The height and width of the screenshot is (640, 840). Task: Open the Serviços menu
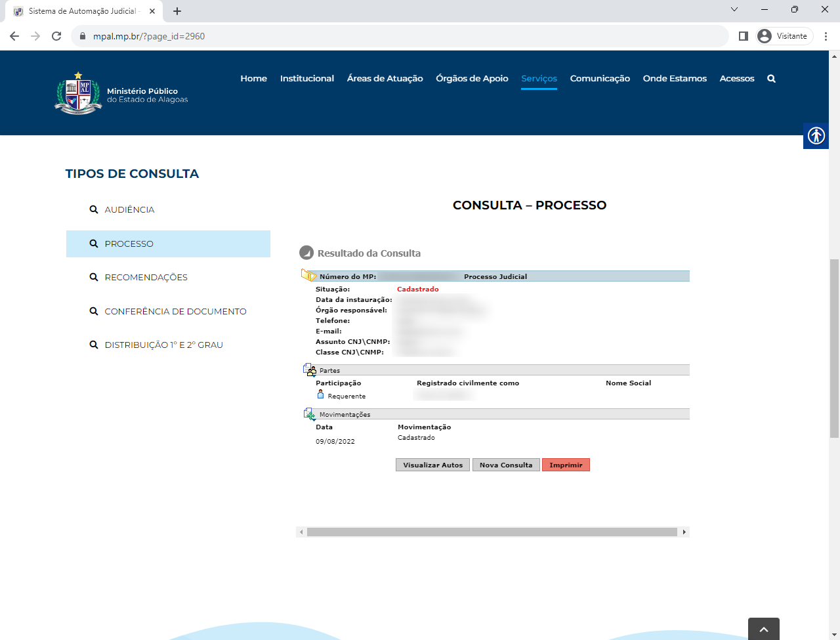click(x=539, y=78)
